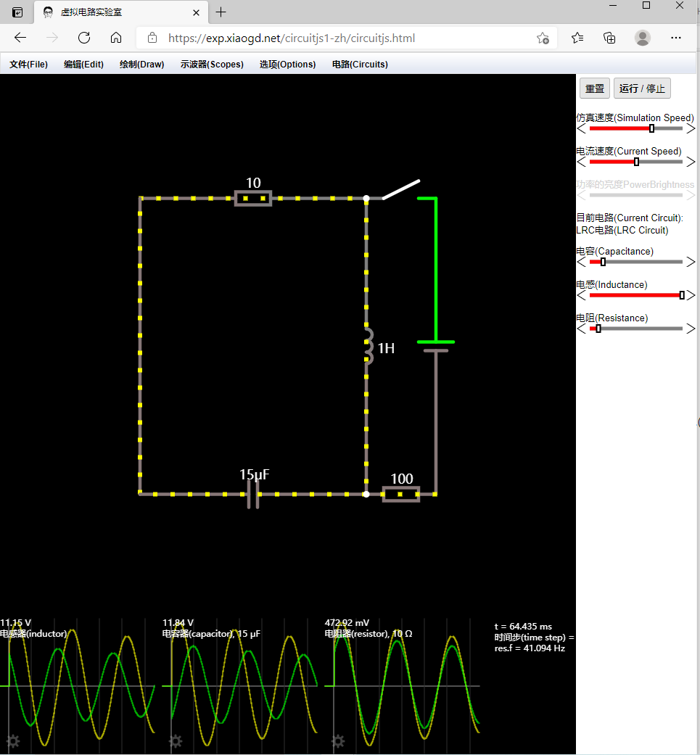The height and width of the screenshot is (755, 700).
Task: Click 运行/停止 to pause the simulation
Action: [642, 88]
